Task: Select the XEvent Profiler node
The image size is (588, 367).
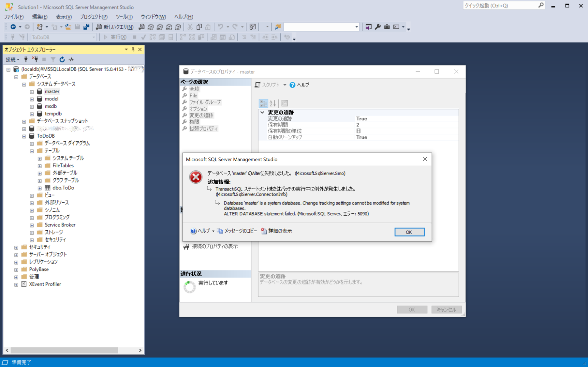Action: point(45,284)
